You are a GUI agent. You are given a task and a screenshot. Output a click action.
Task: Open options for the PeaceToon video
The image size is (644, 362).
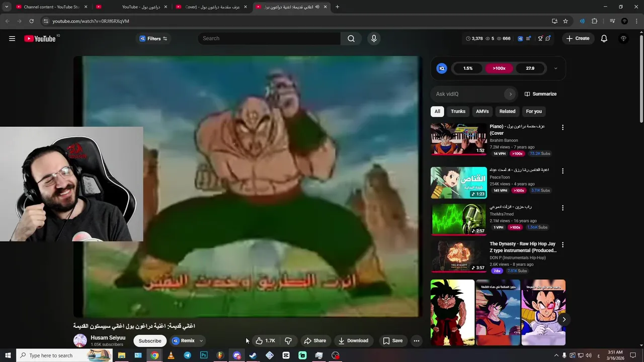pos(562,171)
